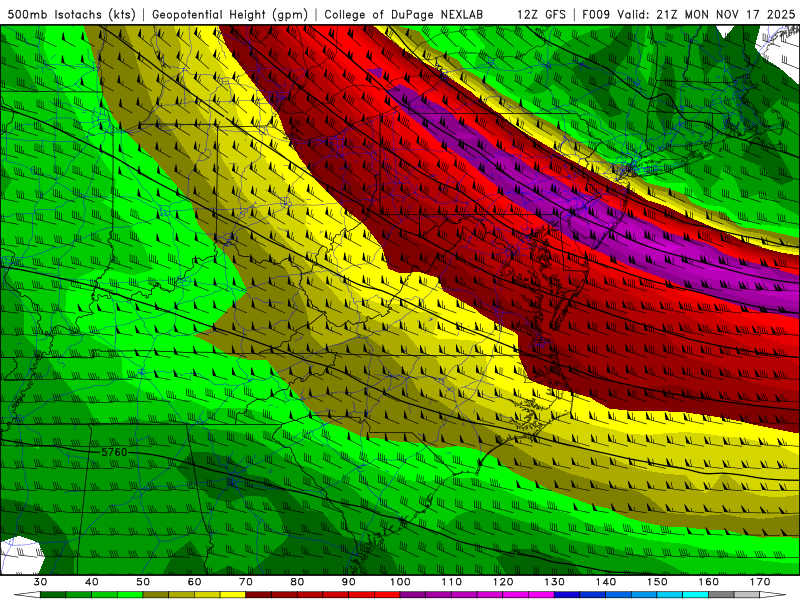Click the 110 label on the color scale
800x600 pixels.
click(x=452, y=582)
